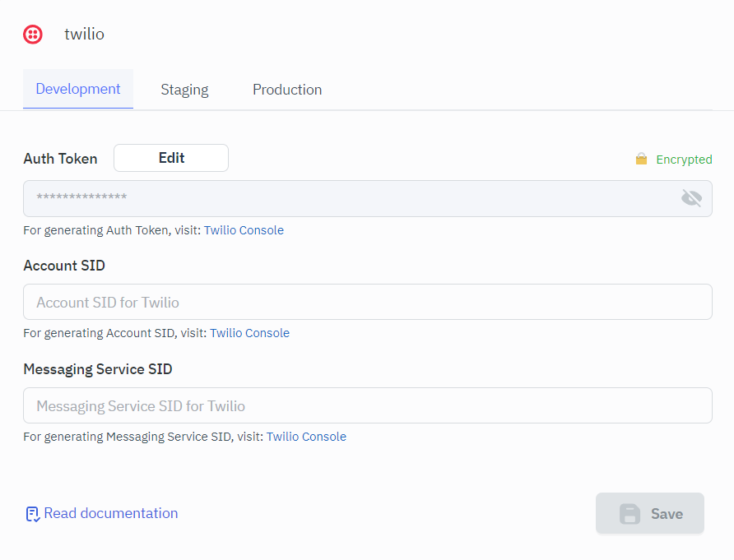This screenshot has height=560, width=734.
Task: Click inside the masked Auth Token field
Action: 346,198
